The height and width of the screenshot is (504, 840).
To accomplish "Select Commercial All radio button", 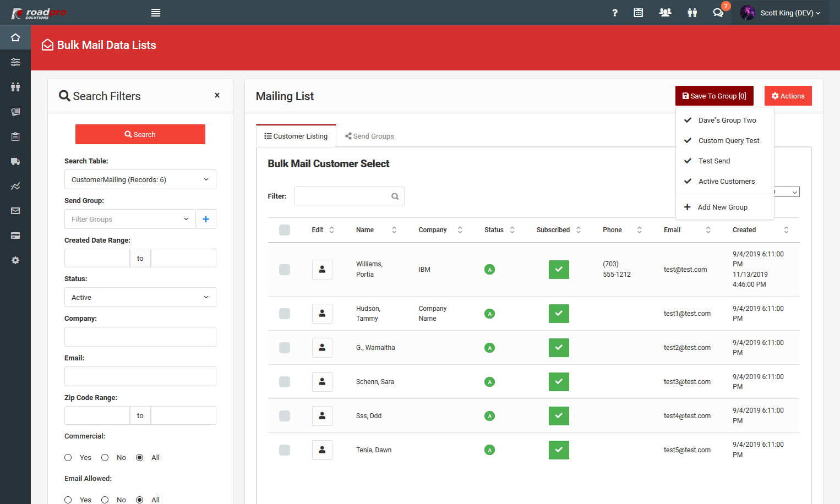I will (140, 458).
